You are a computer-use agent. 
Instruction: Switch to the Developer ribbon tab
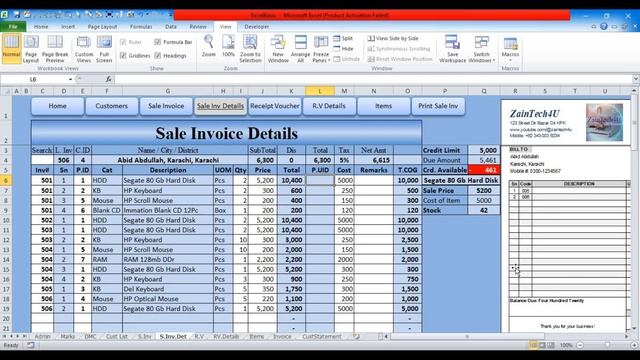pos(257,27)
